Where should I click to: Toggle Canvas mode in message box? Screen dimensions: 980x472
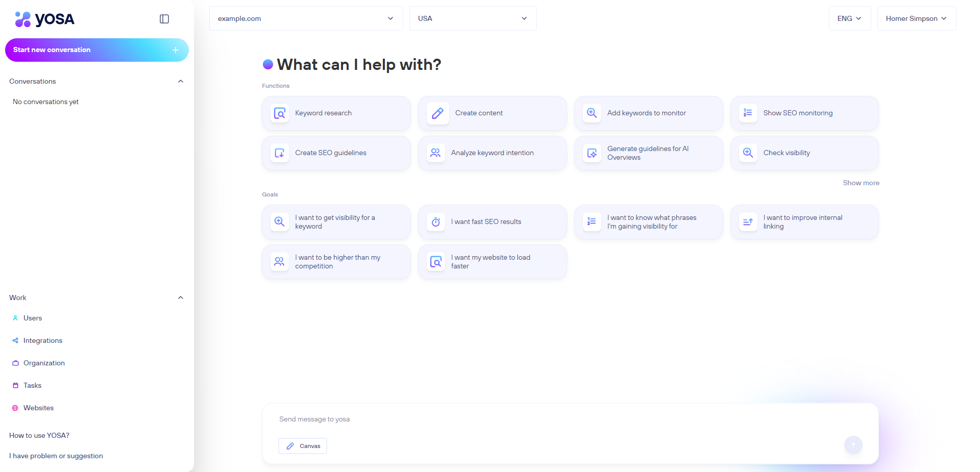(303, 446)
